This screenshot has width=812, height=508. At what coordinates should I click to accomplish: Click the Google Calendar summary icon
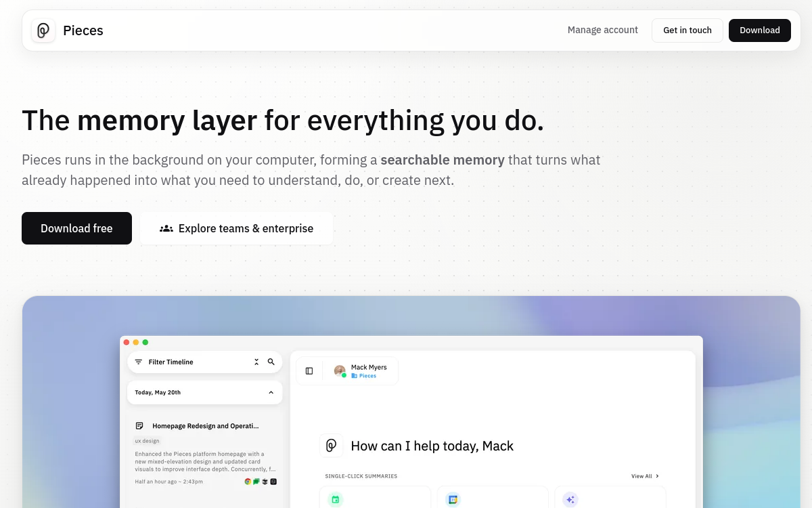[453, 500]
